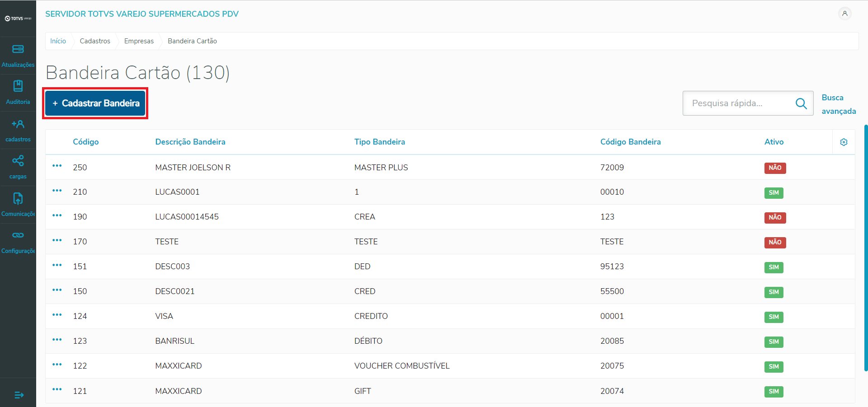This screenshot has height=407, width=868.
Task: Open row actions for code 123
Action: point(57,340)
